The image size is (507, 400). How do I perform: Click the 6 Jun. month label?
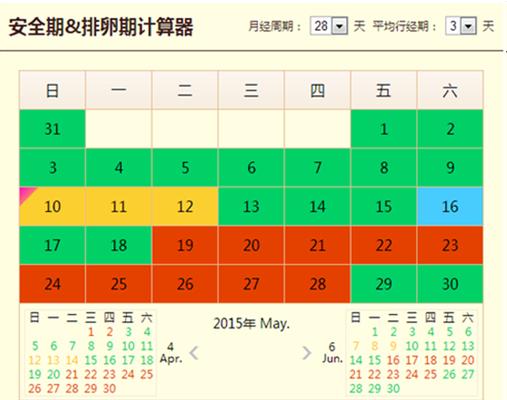pyautogui.click(x=332, y=353)
